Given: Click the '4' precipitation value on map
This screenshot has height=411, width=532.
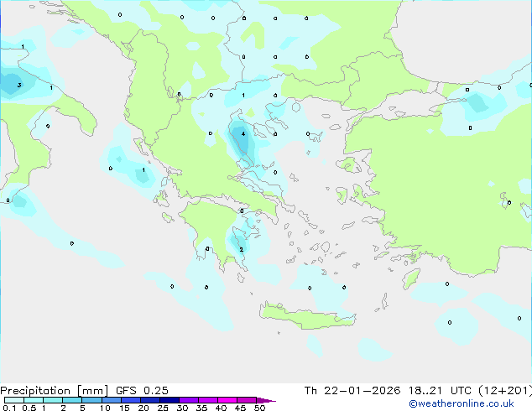Looking at the screenshot, I should click(243, 134).
